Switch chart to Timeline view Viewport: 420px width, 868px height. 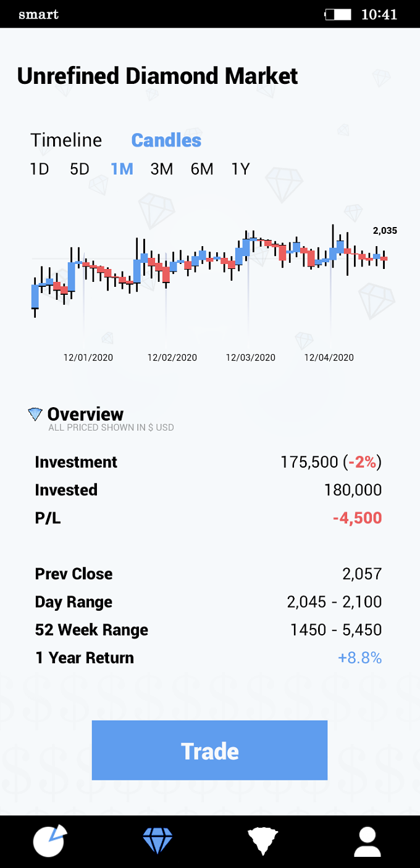(66, 140)
